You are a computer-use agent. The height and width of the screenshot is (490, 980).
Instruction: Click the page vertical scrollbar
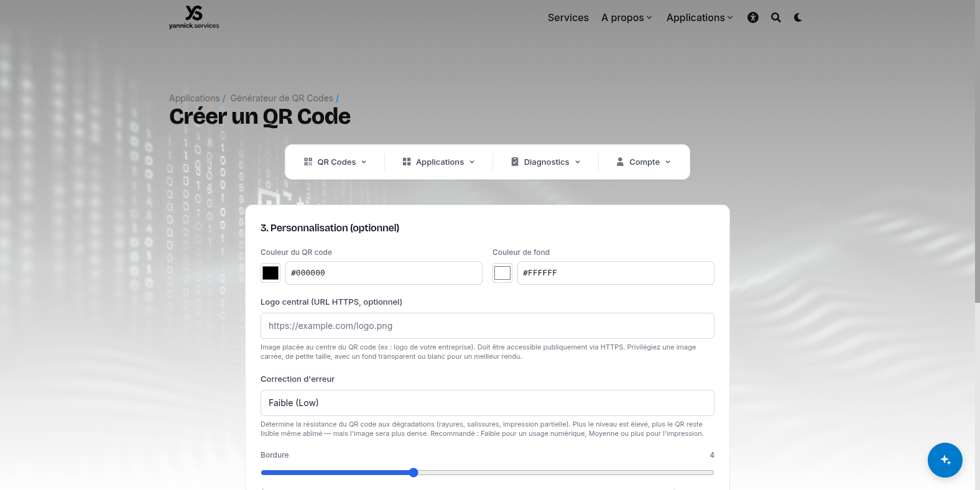(x=977, y=152)
